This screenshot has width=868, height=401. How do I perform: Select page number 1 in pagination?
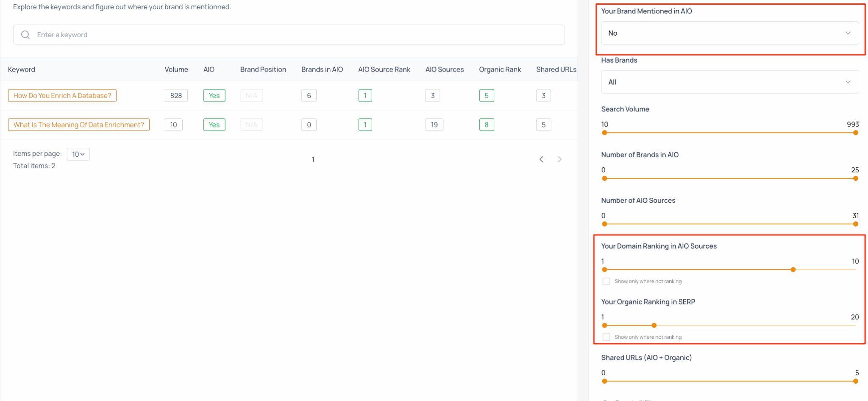313,160
